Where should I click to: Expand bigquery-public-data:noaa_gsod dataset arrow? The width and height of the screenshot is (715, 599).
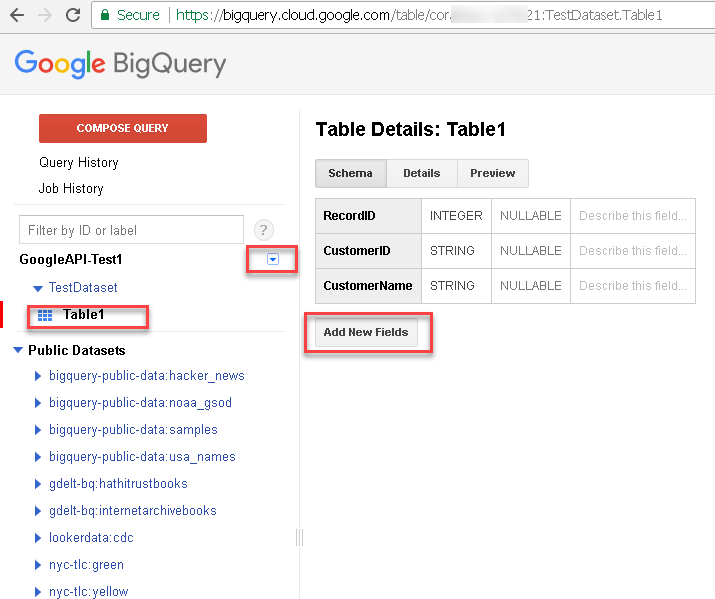(x=38, y=403)
